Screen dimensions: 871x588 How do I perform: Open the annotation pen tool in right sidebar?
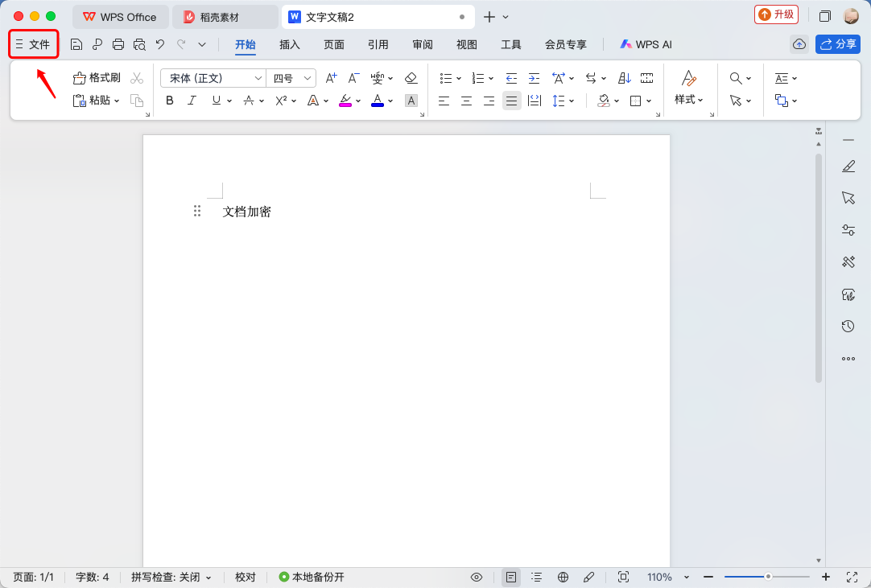click(848, 166)
